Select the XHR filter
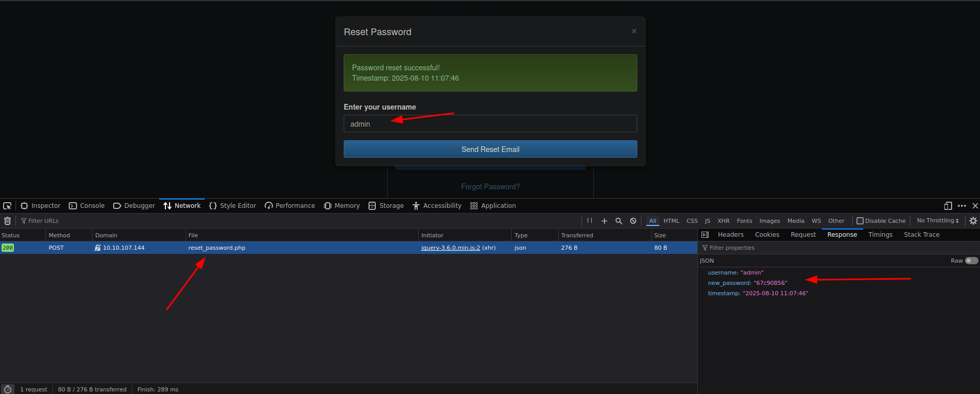The height and width of the screenshot is (394, 980). point(723,221)
